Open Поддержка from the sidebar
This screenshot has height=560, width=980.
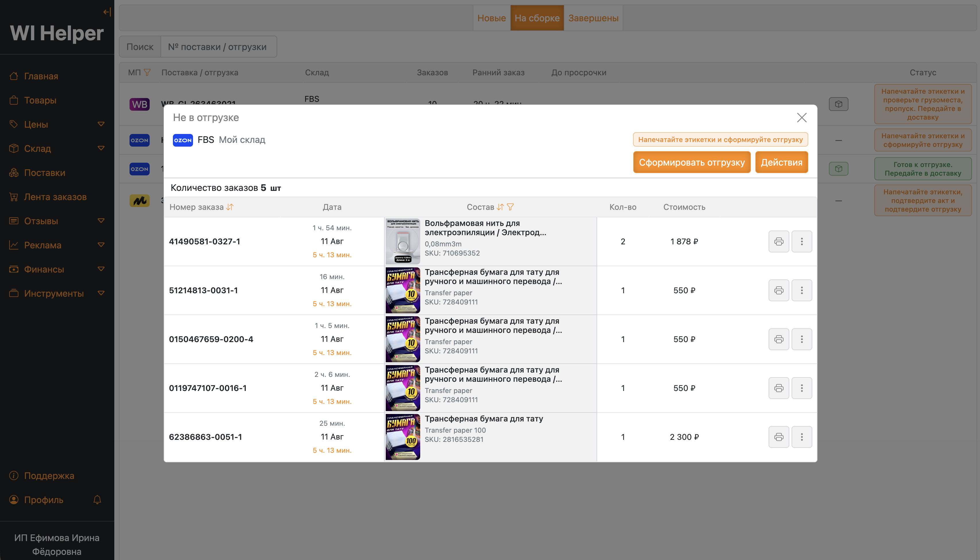coord(49,476)
